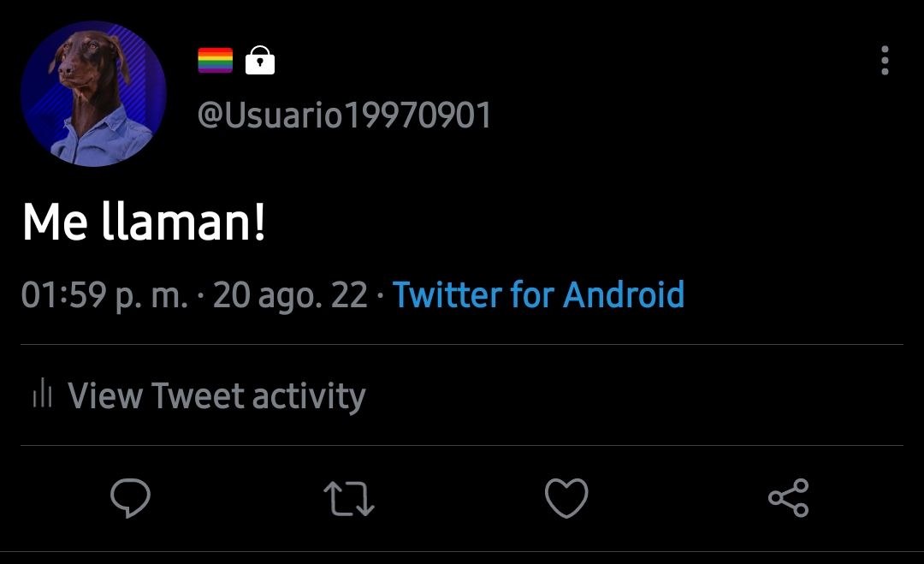Viewport: 924px width, 564px height.
Task: Click the bar chart analytics icon
Action: (43, 393)
